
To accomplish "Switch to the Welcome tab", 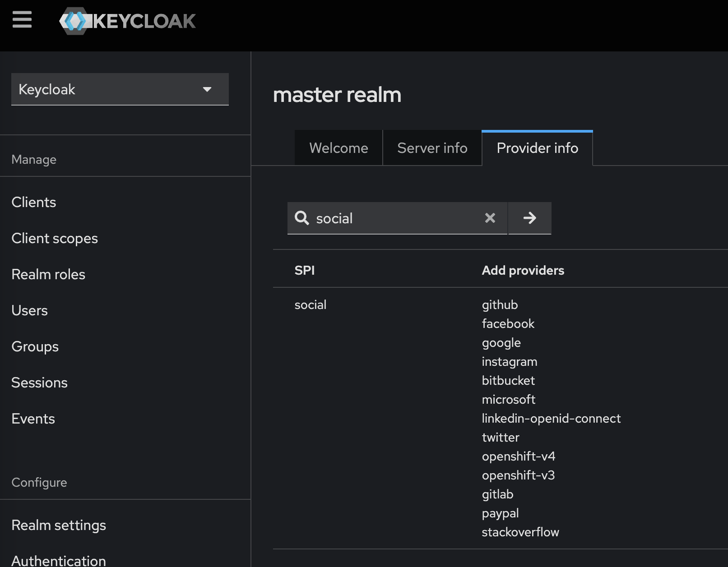I will 338,148.
